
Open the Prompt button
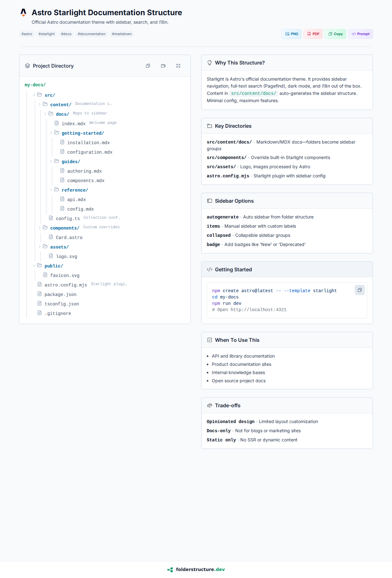pyautogui.click(x=360, y=34)
